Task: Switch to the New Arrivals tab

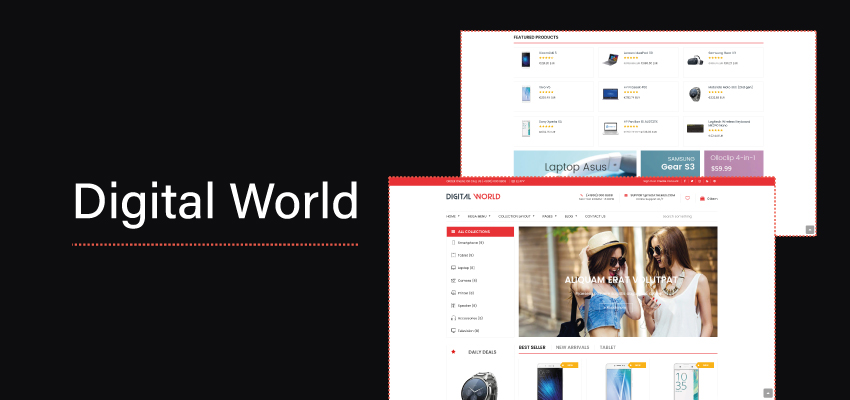Action: point(572,347)
